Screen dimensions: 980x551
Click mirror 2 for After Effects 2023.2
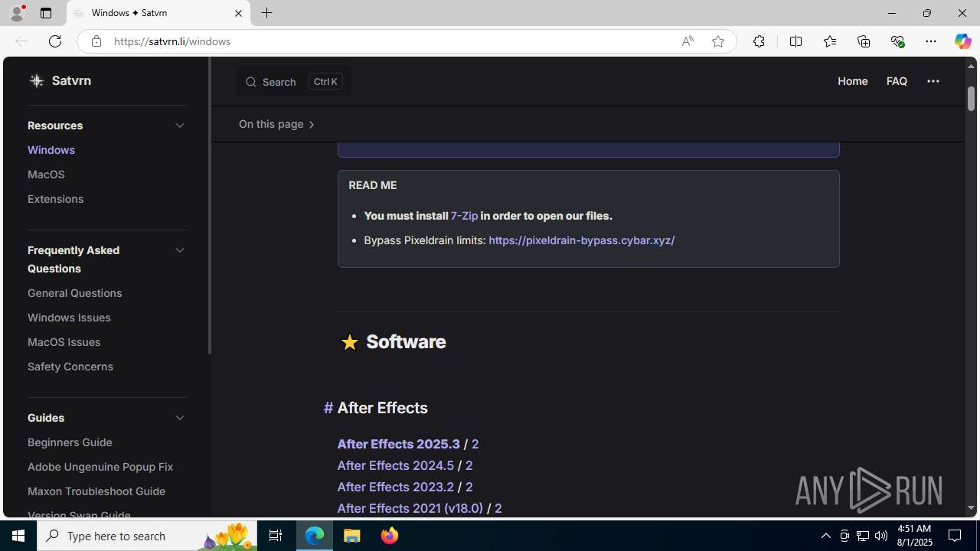(x=469, y=487)
